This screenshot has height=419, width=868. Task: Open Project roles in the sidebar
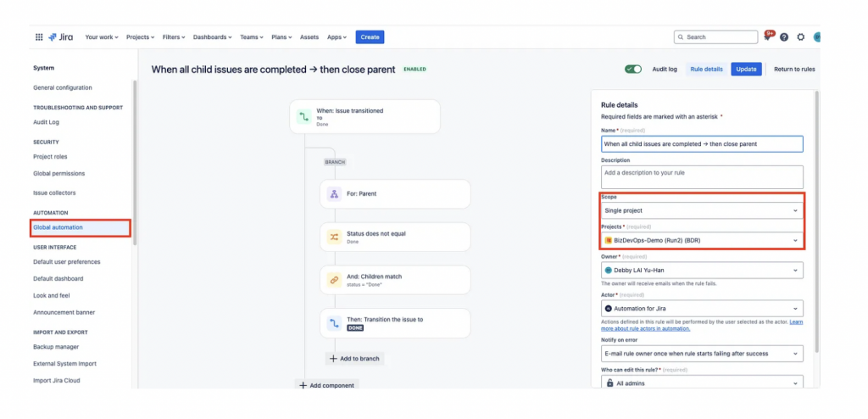pyautogui.click(x=50, y=157)
